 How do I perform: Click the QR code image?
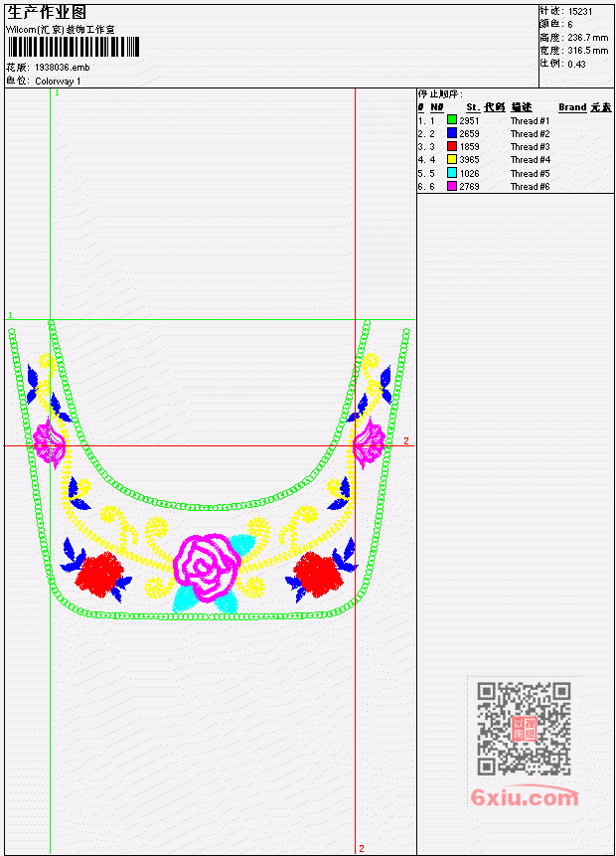click(525, 729)
